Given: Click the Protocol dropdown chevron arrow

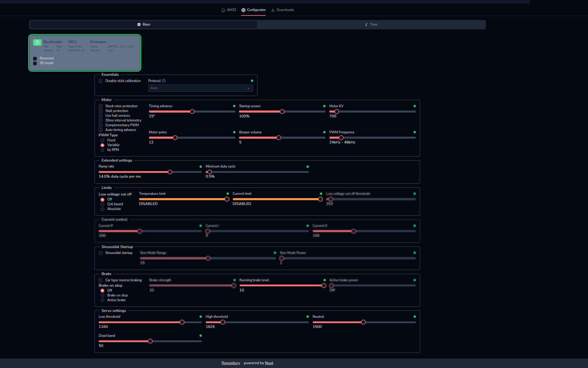Looking at the screenshot, I should 249,88.
